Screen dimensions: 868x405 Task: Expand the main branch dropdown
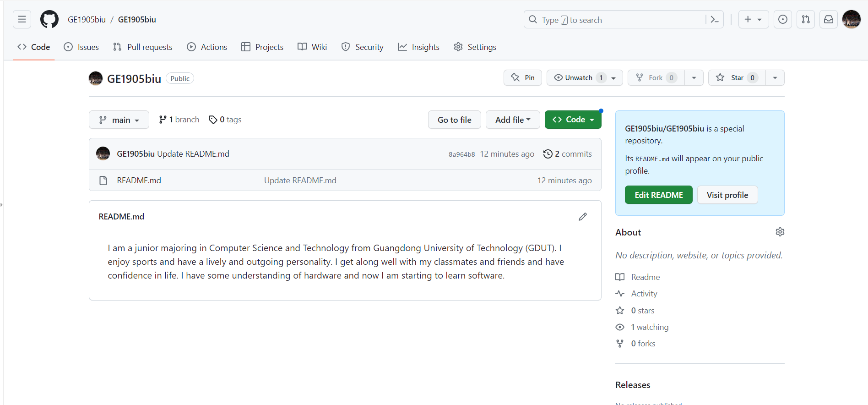click(119, 120)
